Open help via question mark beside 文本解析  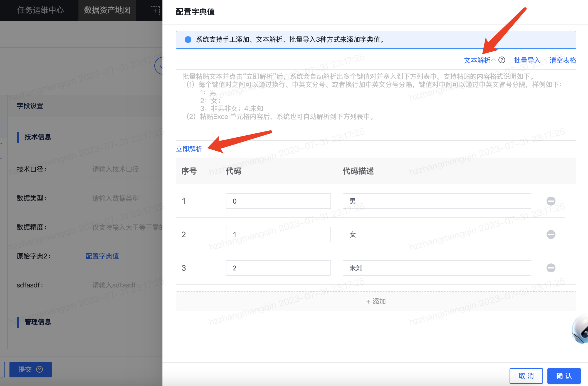click(502, 60)
